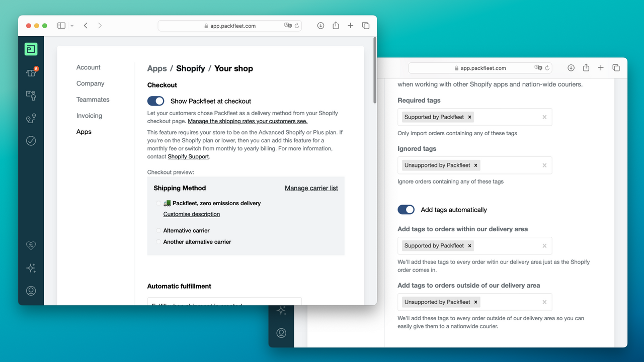Click the Customise description link
This screenshot has height=362, width=644.
point(191,214)
